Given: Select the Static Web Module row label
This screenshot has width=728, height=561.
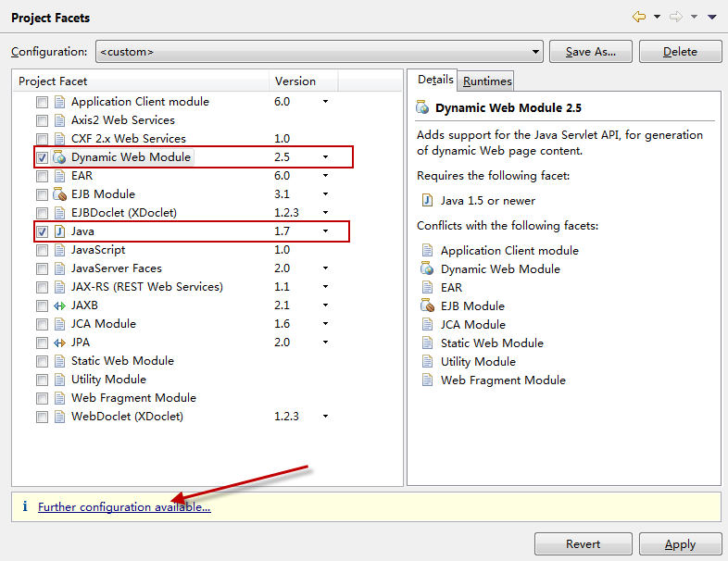Looking at the screenshot, I should point(122,360).
